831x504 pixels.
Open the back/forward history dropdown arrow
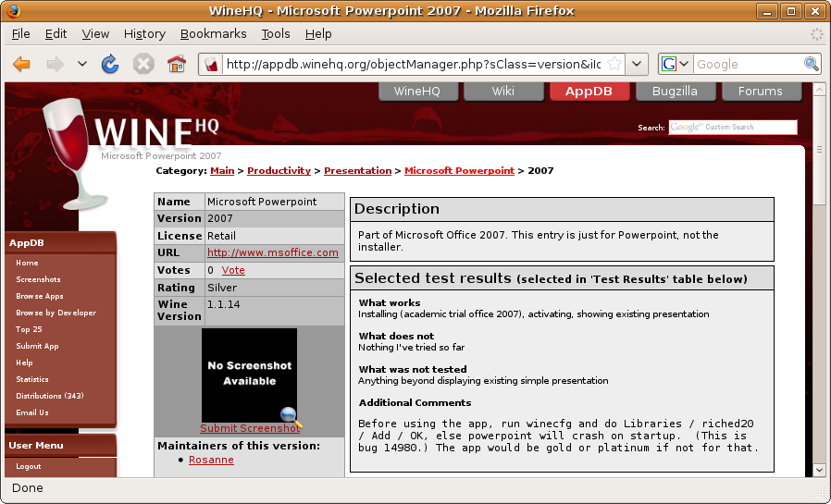[x=81, y=64]
